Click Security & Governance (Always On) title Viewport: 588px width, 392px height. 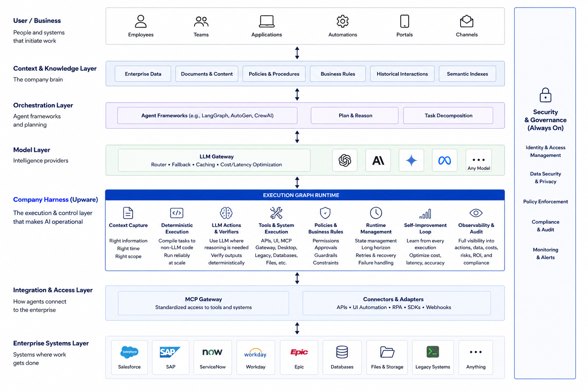pos(546,120)
